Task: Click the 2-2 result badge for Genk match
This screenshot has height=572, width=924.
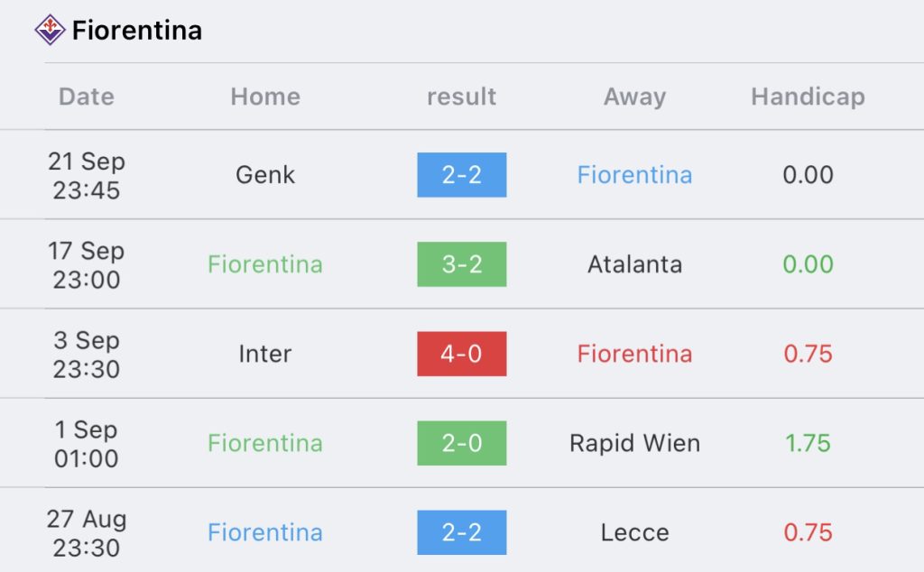Action: (x=461, y=175)
